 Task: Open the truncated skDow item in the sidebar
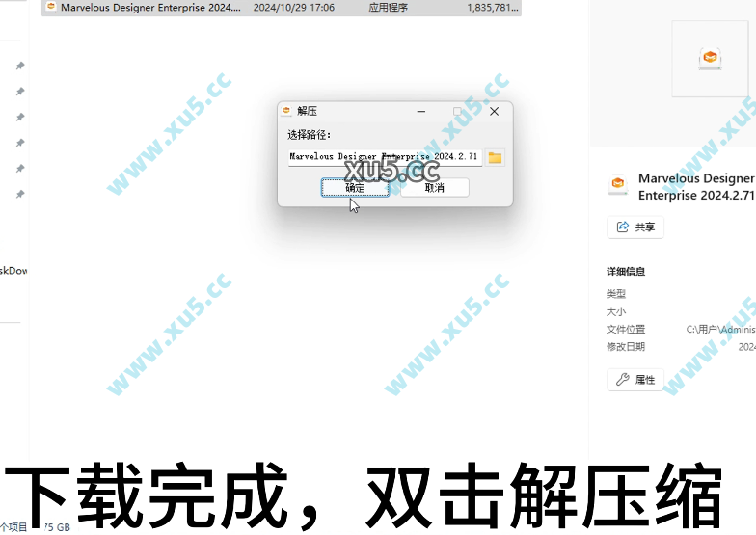[x=13, y=271]
